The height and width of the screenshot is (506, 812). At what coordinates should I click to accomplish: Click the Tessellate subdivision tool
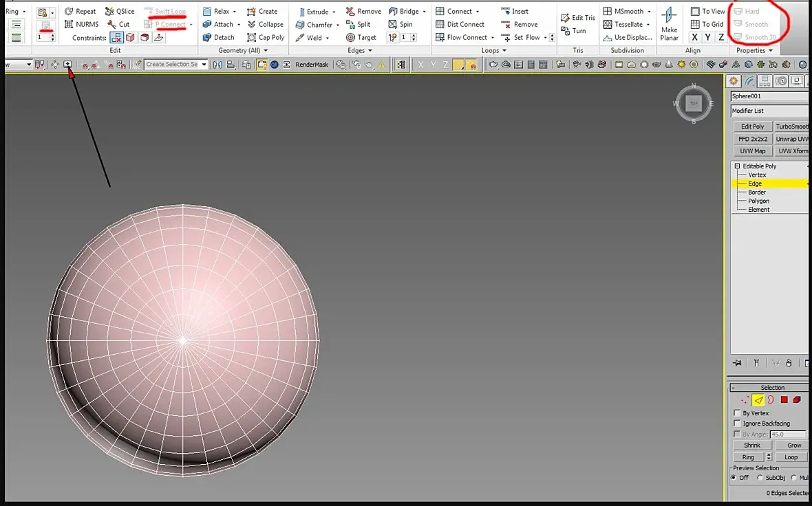click(x=628, y=24)
